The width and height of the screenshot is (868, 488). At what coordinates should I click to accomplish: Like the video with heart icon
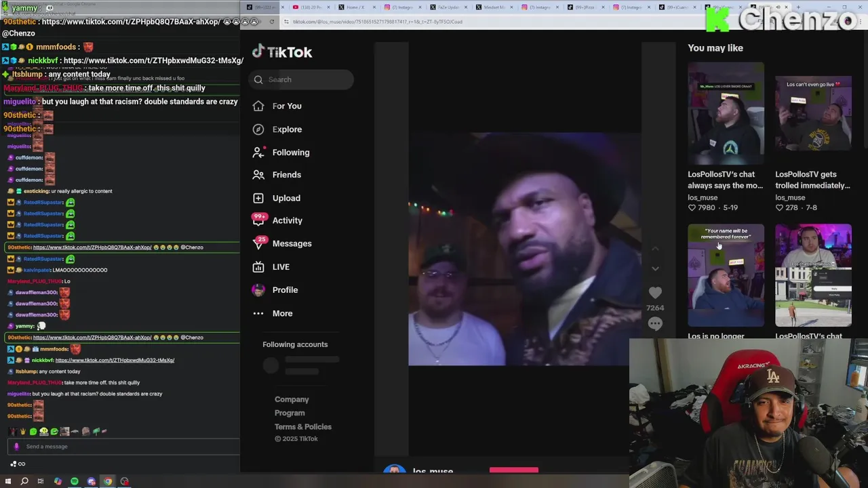(655, 292)
